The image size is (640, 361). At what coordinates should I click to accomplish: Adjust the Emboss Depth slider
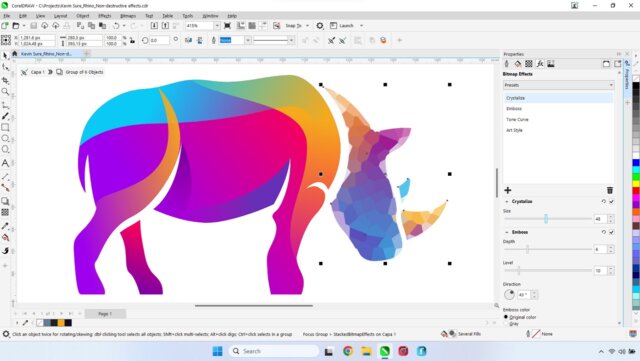(x=527, y=249)
